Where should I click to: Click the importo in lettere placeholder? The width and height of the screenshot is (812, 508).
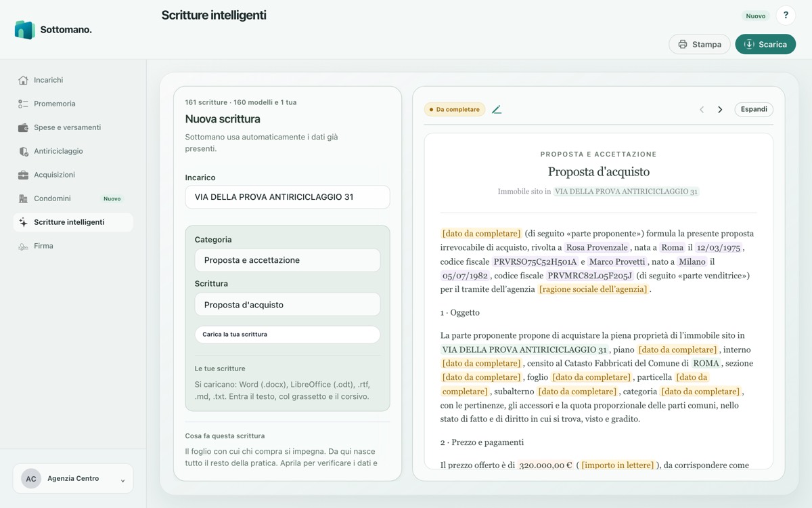[x=618, y=465]
